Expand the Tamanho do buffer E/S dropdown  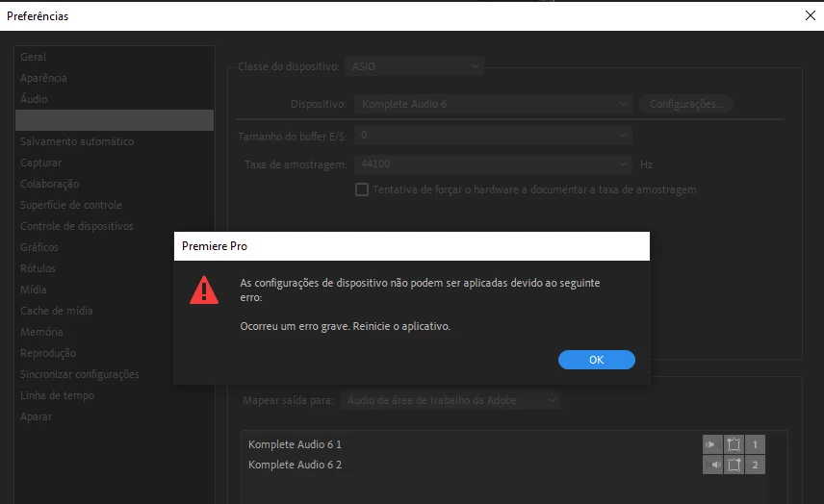tap(493, 136)
